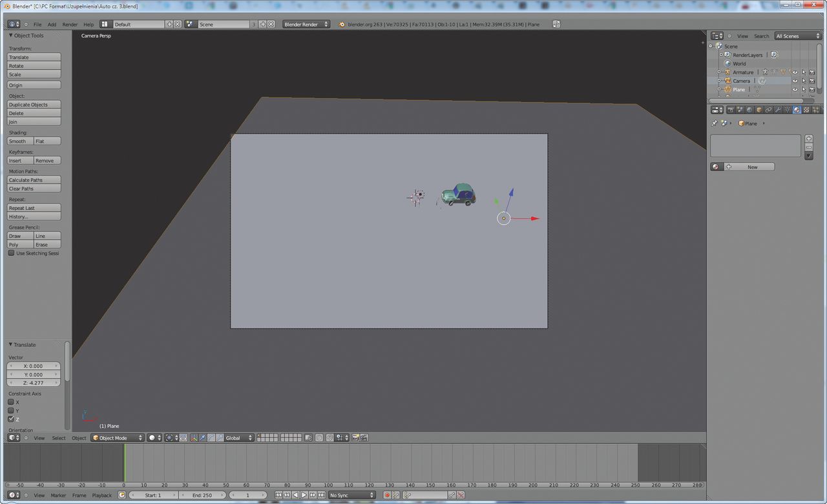
Task: Jump to the last frame button
Action: point(322,495)
